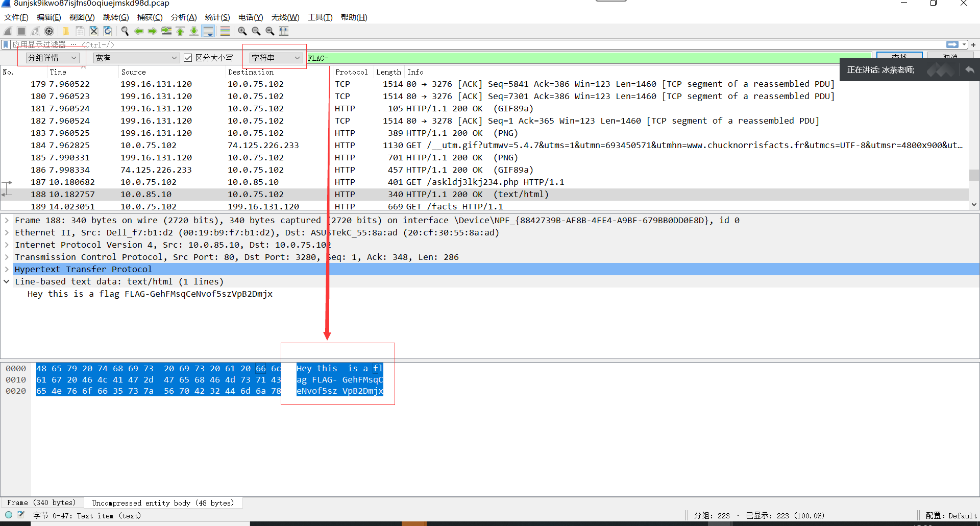Screen dimensions: 980x526
Task: Select packet 187 GET /askldj3lkj234.php row
Action: [x=484, y=182]
